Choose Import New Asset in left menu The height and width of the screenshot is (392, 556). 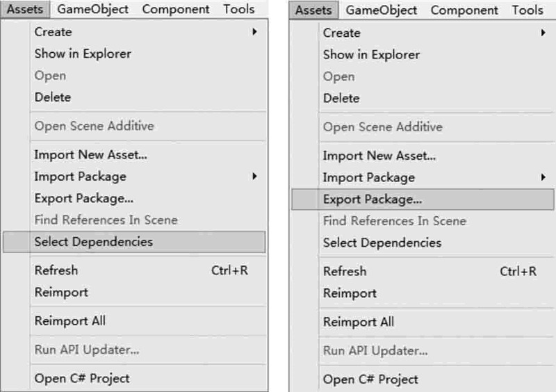tap(91, 155)
